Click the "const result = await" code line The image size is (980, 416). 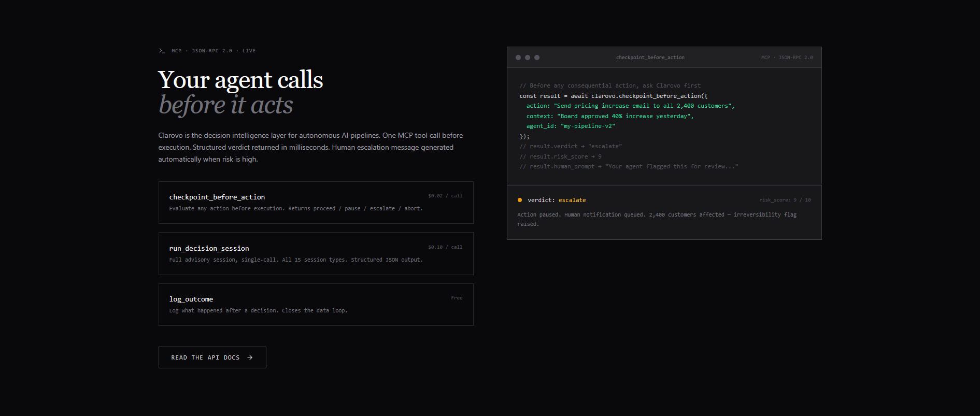614,96
